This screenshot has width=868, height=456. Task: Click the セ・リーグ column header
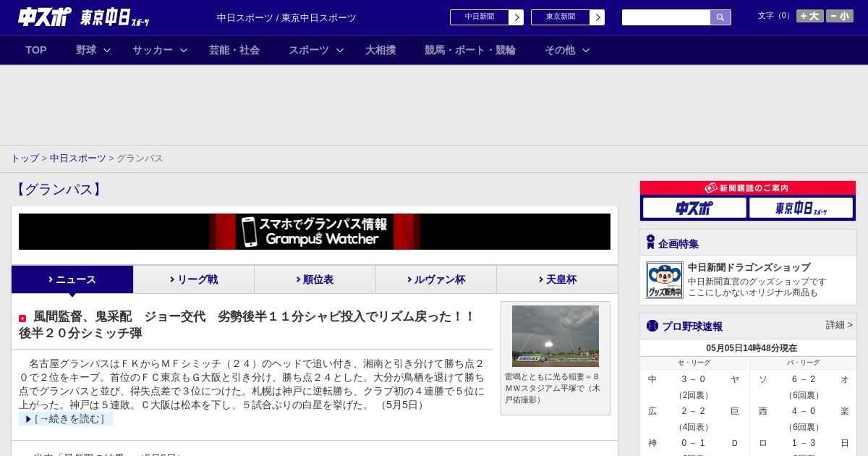694,363
